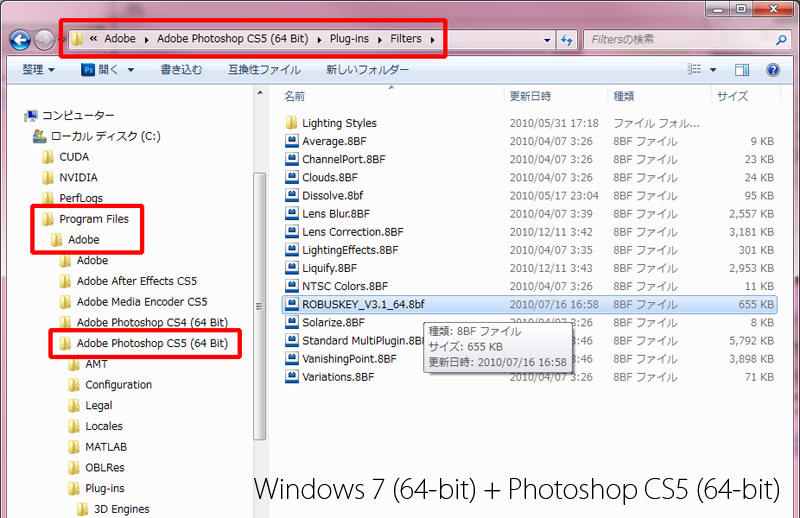Viewport: 800px width, 518px height.
Task: Click Plug-ins segment in address bar
Action: tap(349, 39)
